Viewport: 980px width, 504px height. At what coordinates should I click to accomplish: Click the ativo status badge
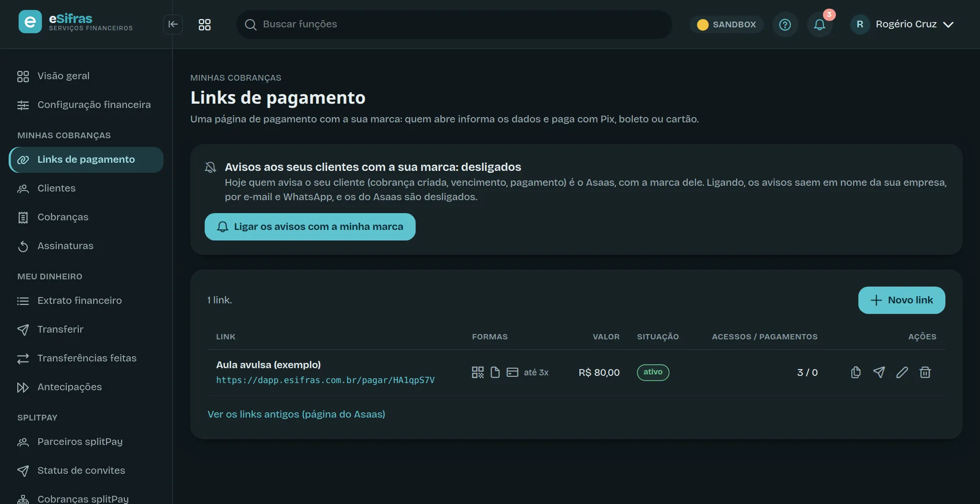(653, 372)
